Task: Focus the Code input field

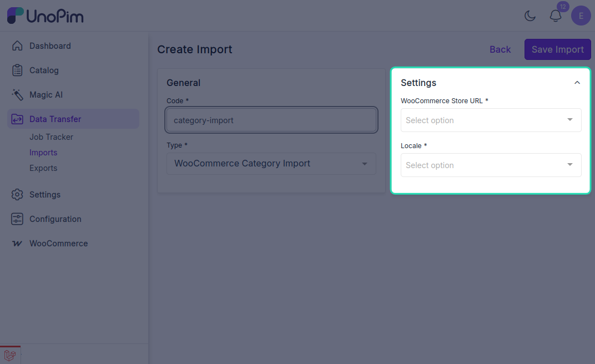Action: [x=271, y=120]
